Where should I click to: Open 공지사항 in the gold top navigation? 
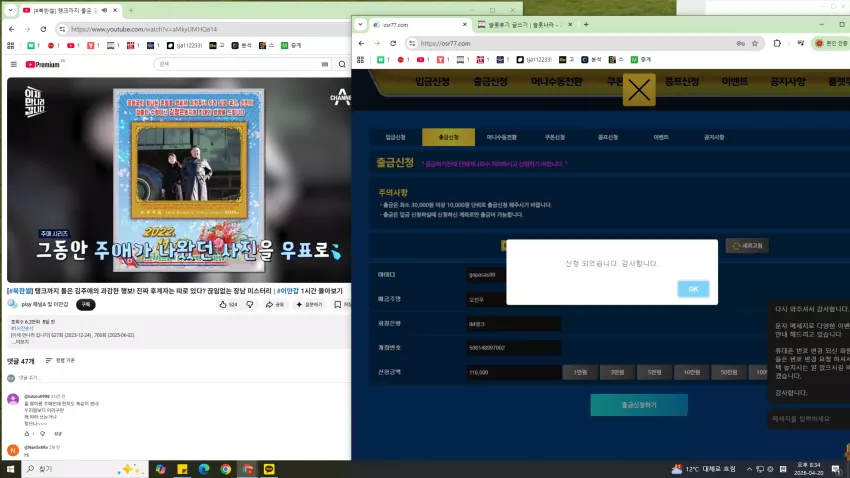787,82
